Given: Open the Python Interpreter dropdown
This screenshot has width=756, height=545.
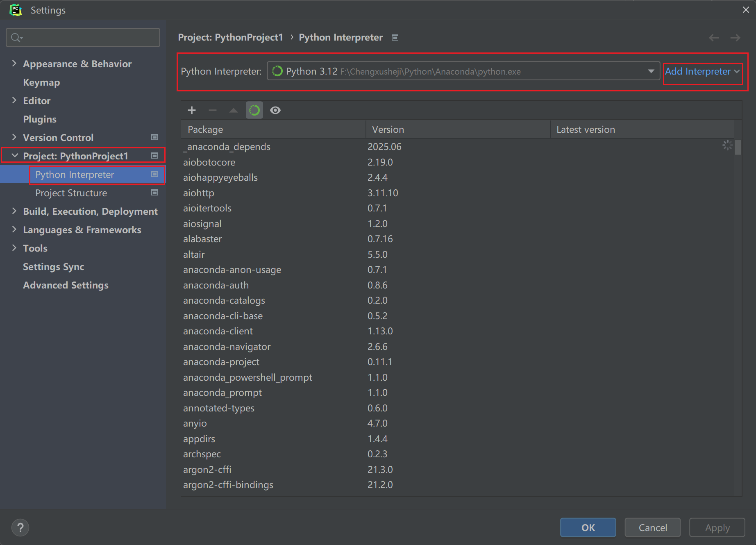Looking at the screenshot, I should pos(463,71).
